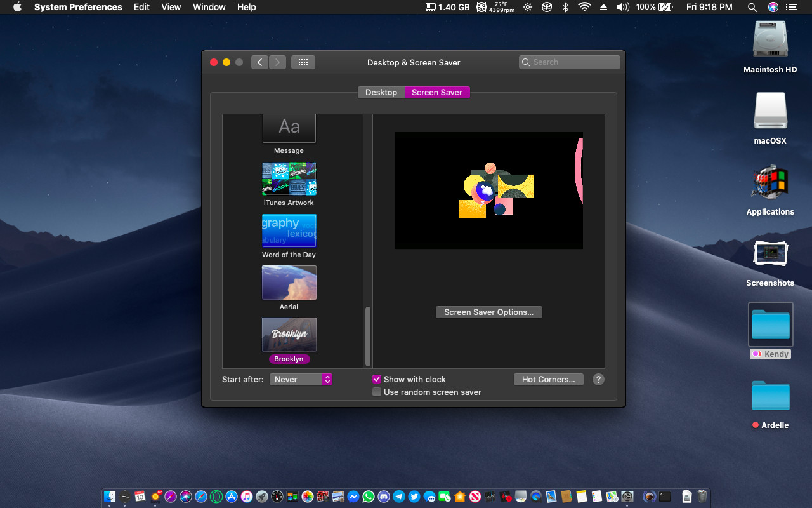Open the Apple menu
Screen dimensions: 812x508
(x=17, y=7)
